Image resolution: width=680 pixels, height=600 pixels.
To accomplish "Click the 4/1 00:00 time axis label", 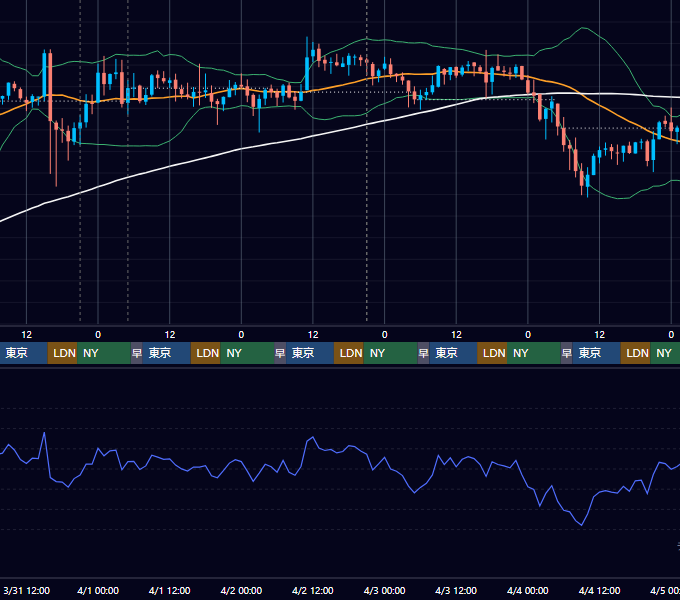I will click(x=98, y=590).
